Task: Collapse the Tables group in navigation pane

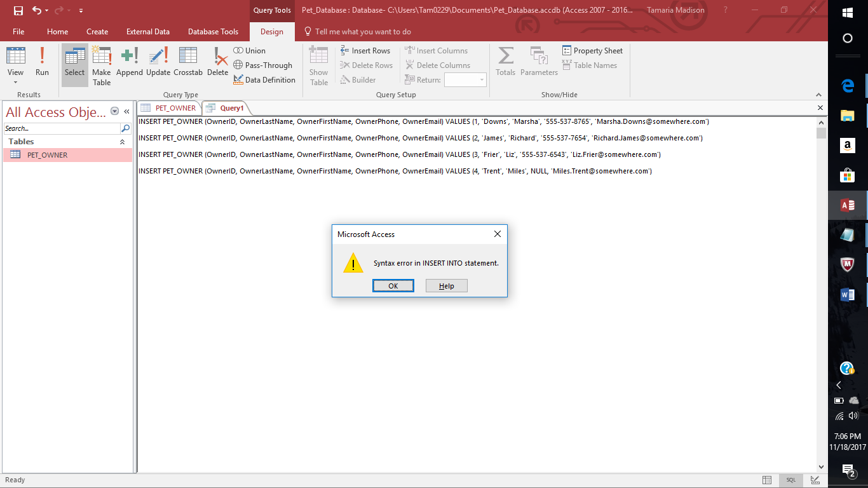Action: (122, 142)
